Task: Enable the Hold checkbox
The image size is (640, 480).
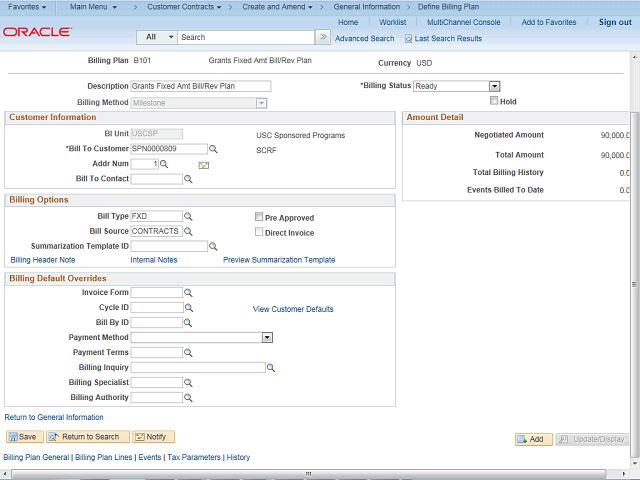Action: [x=494, y=101]
